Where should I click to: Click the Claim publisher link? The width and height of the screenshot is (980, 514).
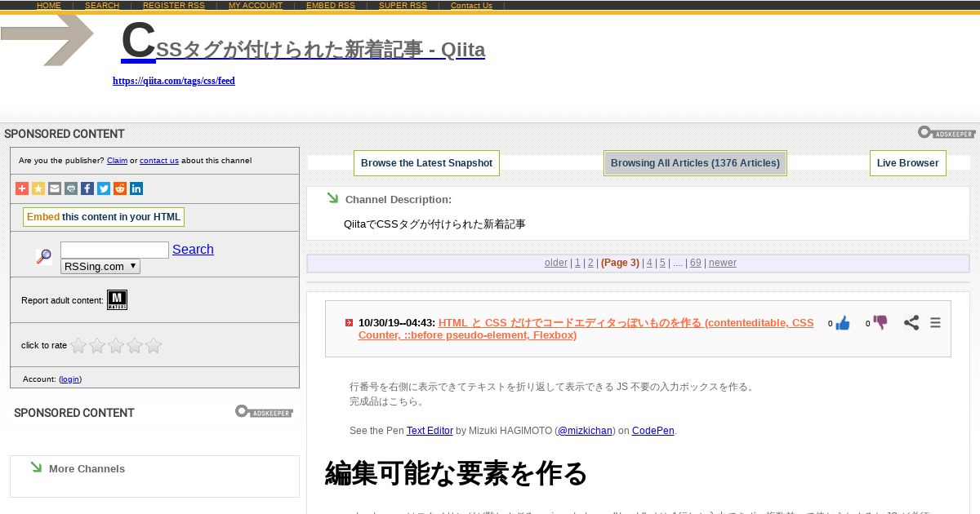click(117, 161)
